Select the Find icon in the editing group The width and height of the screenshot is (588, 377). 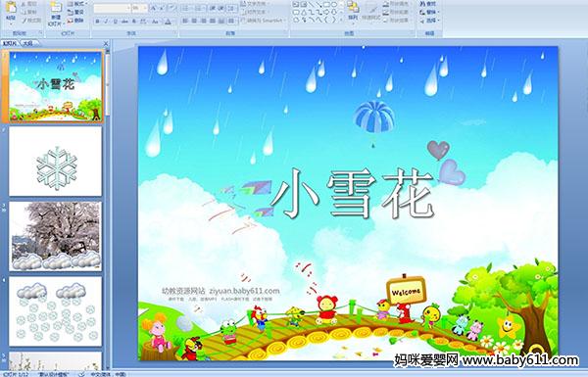(x=428, y=4)
